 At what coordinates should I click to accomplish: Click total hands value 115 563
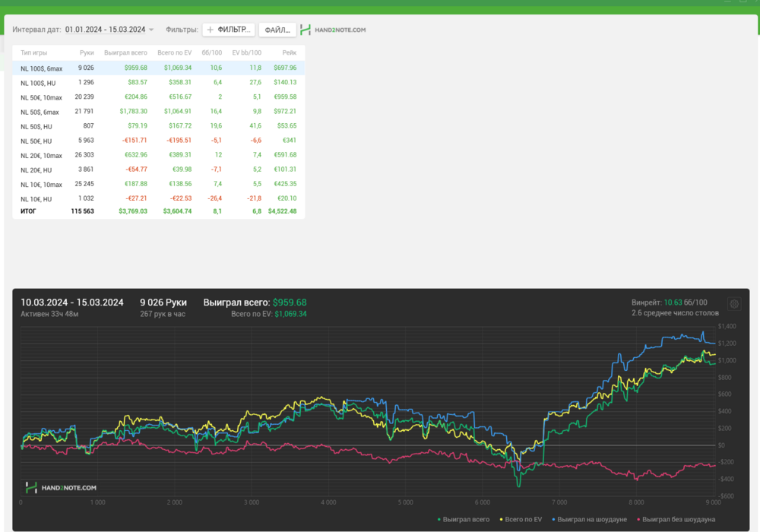82,211
